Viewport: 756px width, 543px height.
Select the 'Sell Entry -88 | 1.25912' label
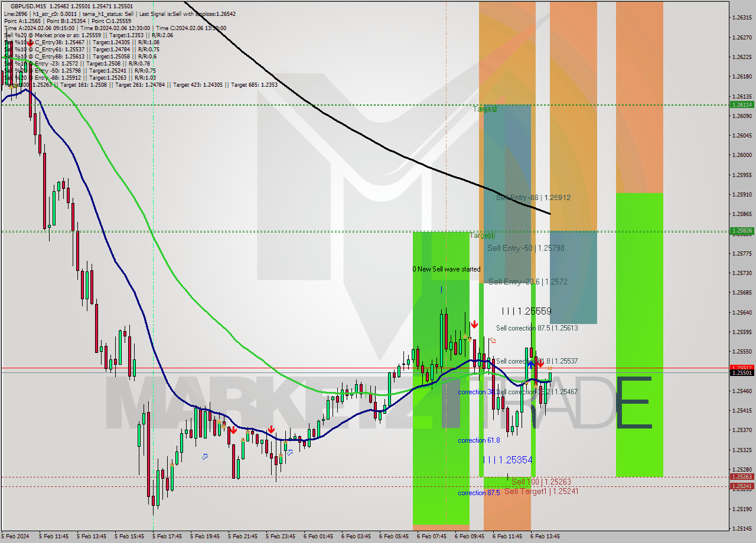click(533, 198)
